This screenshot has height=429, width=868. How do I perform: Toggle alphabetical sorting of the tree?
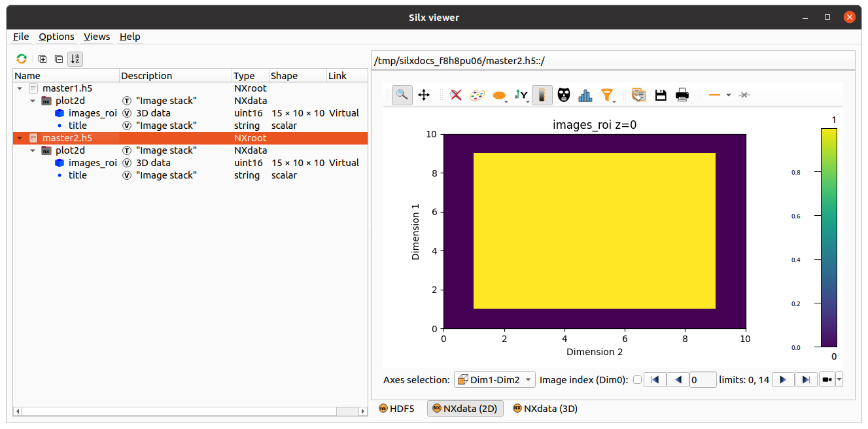click(75, 59)
